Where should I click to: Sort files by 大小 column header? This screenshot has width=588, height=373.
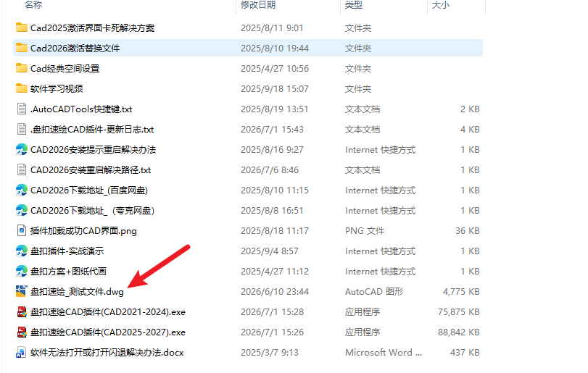(x=441, y=5)
